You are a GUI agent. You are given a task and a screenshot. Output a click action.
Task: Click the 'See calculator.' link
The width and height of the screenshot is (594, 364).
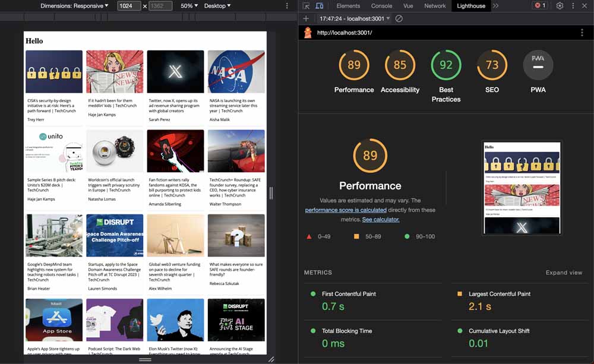pos(381,220)
